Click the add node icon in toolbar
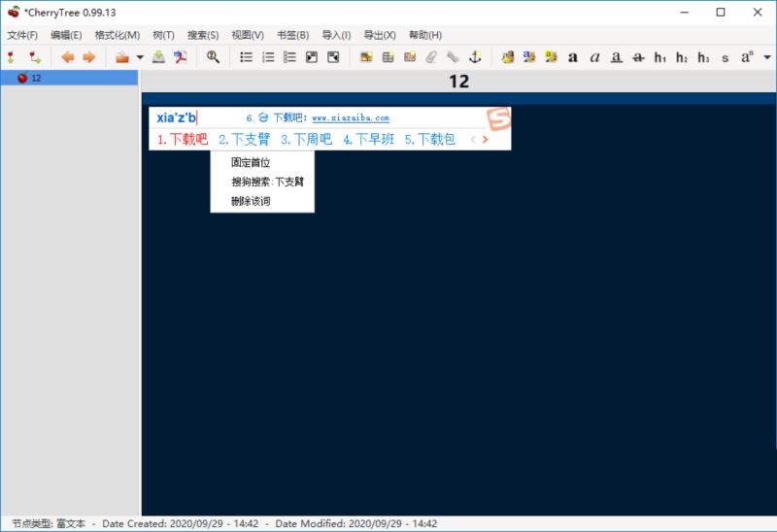The width and height of the screenshot is (777, 532). (x=13, y=57)
